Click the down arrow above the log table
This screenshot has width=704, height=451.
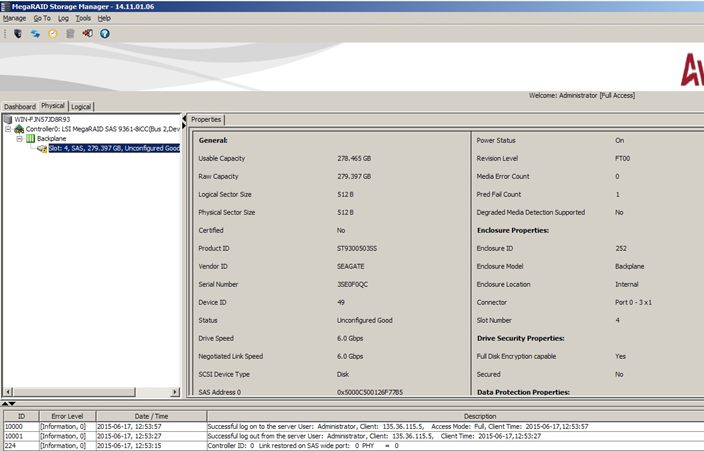tap(12, 404)
